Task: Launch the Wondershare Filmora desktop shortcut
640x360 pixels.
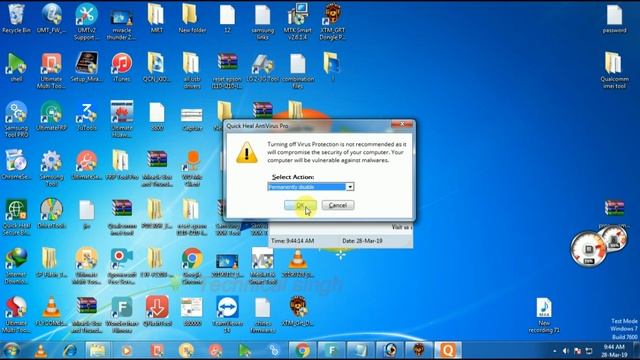Action: click(122, 314)
